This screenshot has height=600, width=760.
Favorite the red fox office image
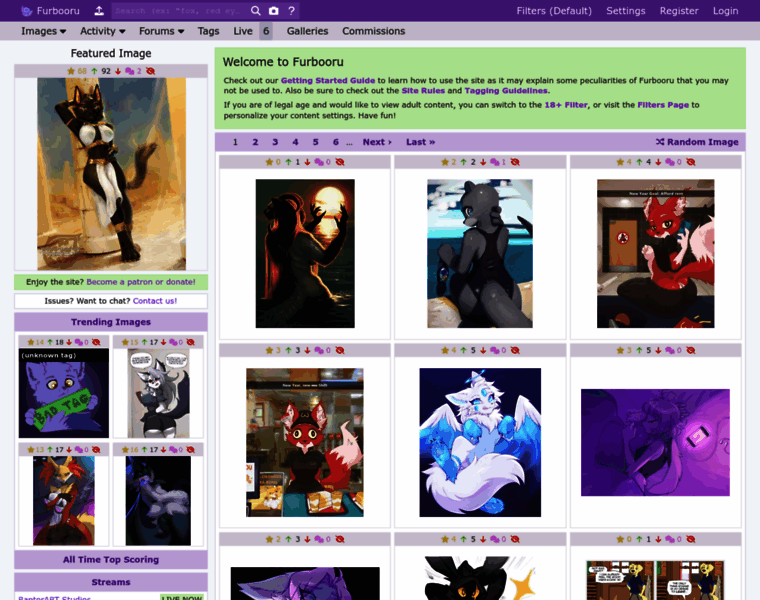pyautogui.click(x=620, y=162)
